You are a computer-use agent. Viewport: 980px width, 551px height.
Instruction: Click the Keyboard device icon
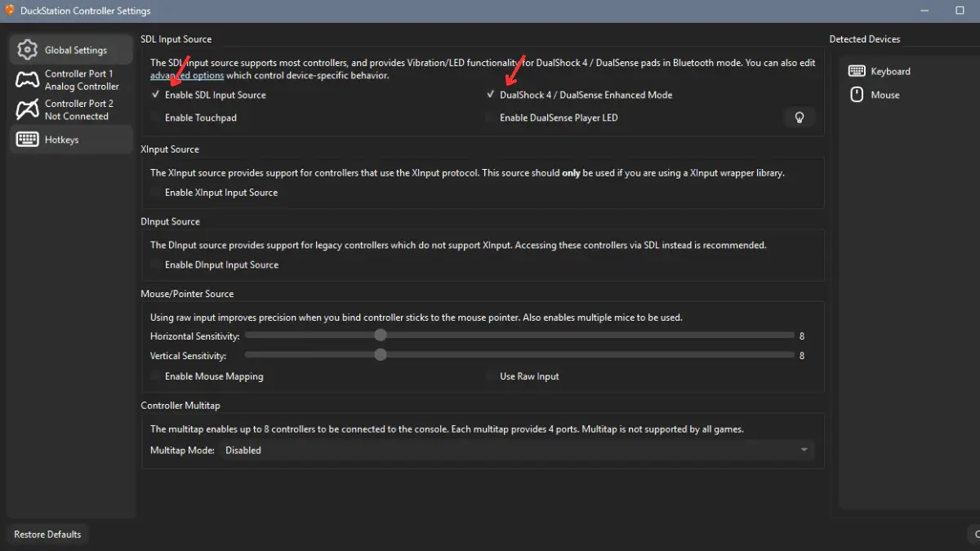click(857, 71)
